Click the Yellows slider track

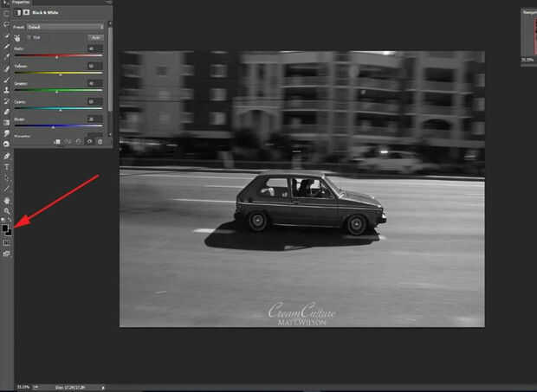(x=59, y=73)
